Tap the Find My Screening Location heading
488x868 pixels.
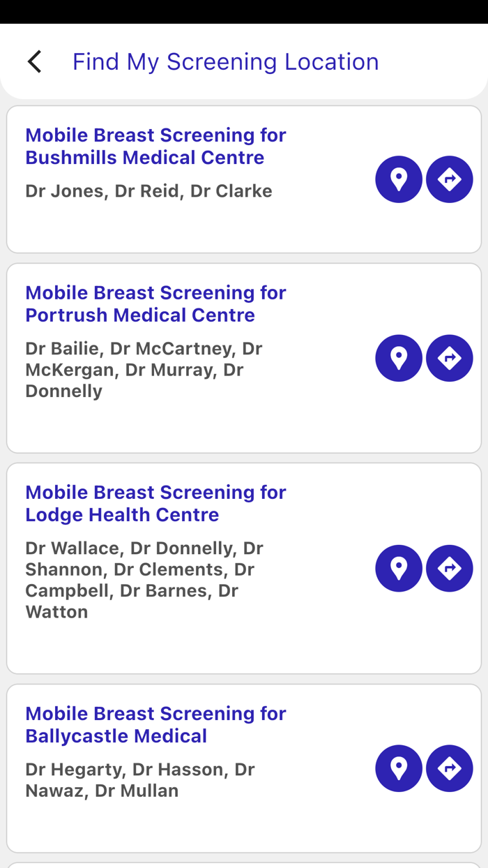point(225,61)
